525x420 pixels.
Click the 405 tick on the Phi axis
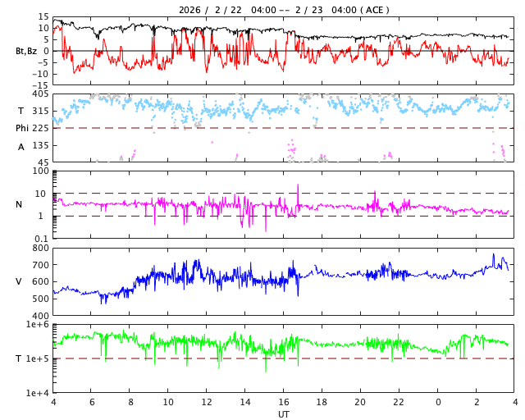tap(39, 94)
